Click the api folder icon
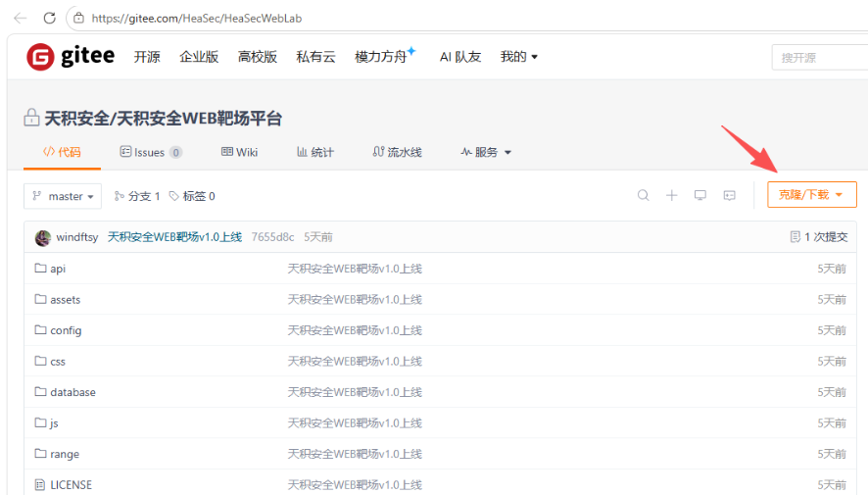The image size is (868, 495). click(x=40, y=268)
